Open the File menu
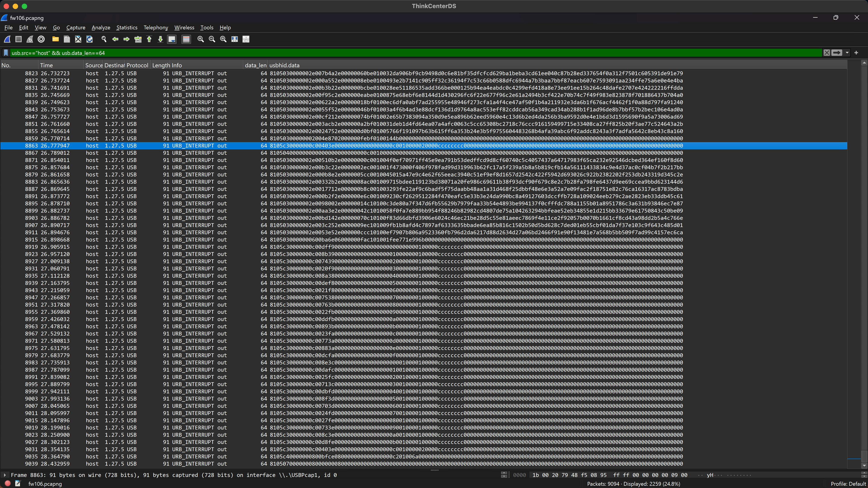 [x=8, y=28]
